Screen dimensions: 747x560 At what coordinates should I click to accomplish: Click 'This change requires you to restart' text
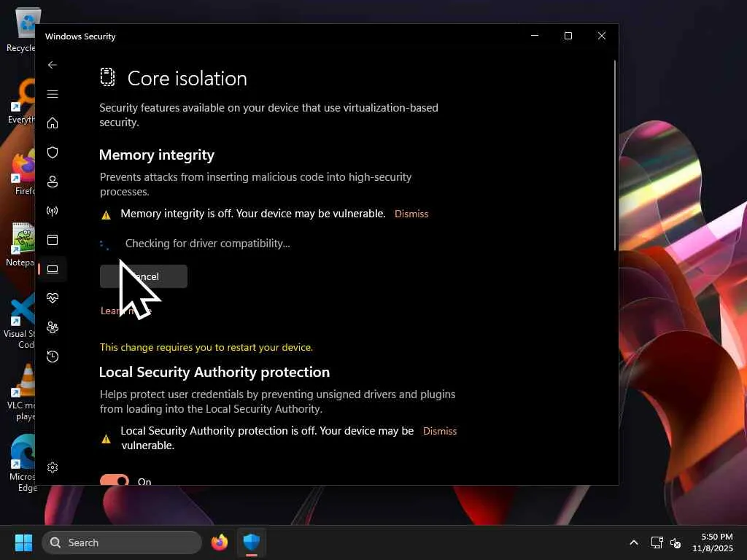[x=206, y=347]
